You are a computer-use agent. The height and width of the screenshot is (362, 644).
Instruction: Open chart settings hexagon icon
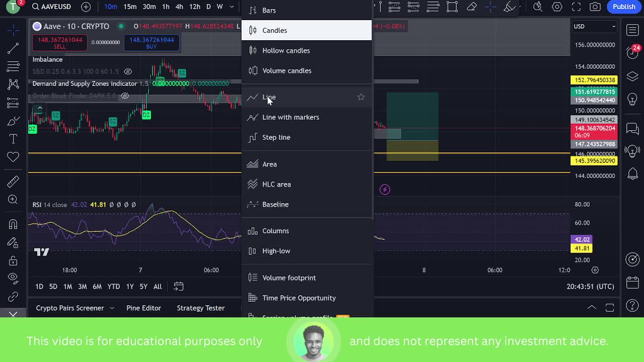coord(557,7)
